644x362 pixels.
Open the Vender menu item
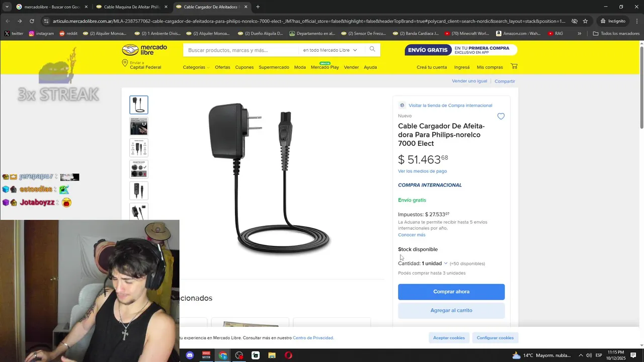(x=351, y=67)
